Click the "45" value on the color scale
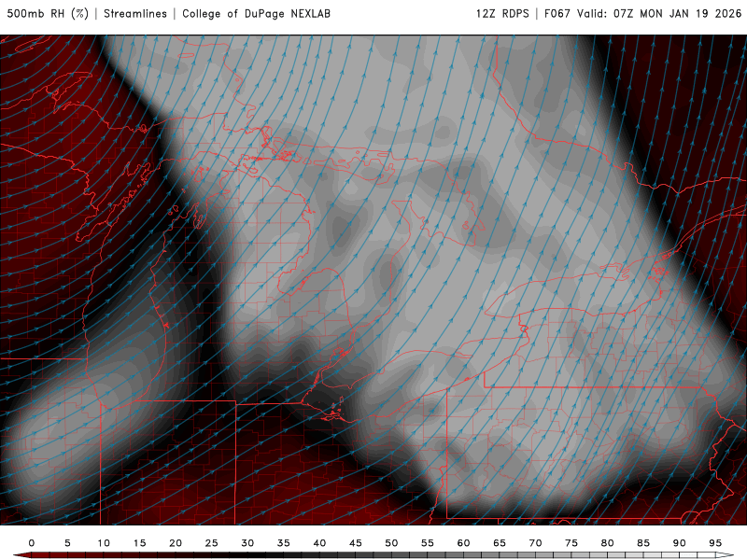The image size is (747, 560). (x=356, y=543)
